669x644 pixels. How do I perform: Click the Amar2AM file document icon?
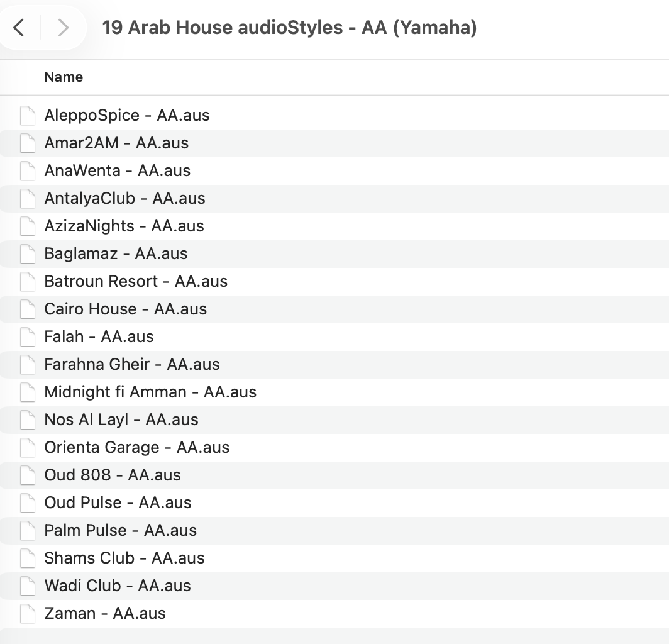(x=27, y=143)
